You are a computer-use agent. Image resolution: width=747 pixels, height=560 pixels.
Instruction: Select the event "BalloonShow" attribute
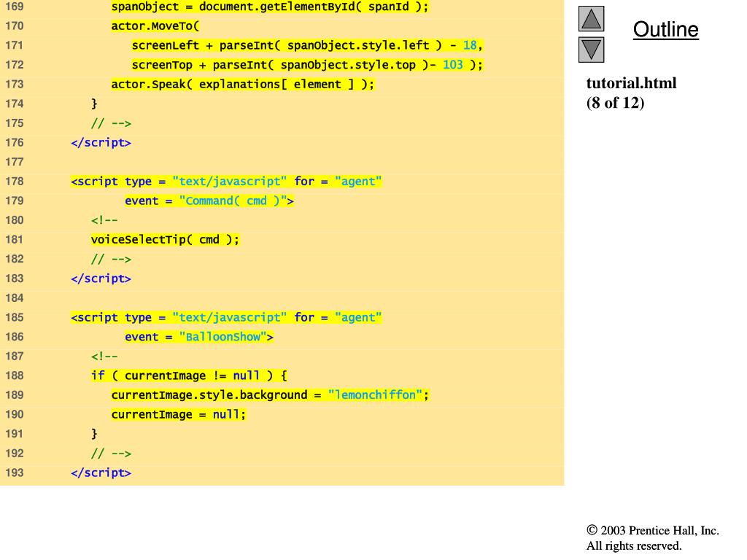(x=199, y=337)
